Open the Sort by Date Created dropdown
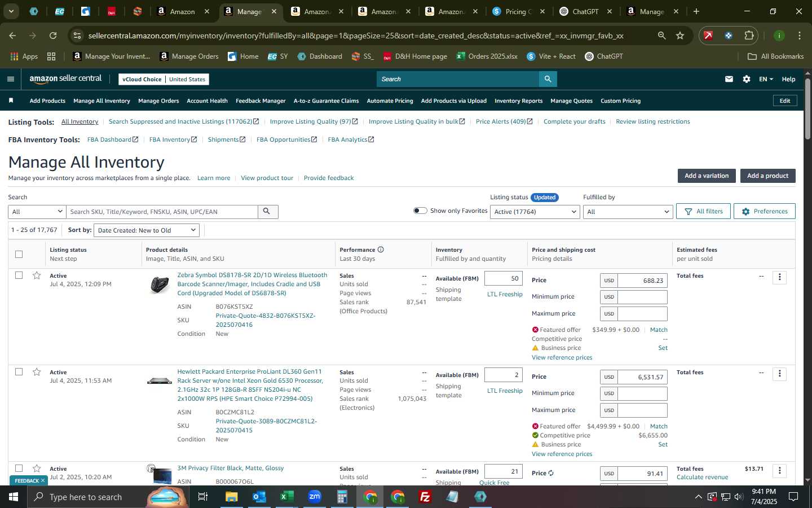Screen dimensions: 812x508 (147, 230)
